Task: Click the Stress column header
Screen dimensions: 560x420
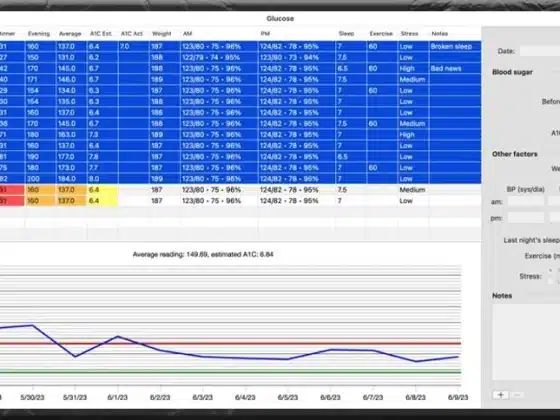Action: tap(409, 34)
